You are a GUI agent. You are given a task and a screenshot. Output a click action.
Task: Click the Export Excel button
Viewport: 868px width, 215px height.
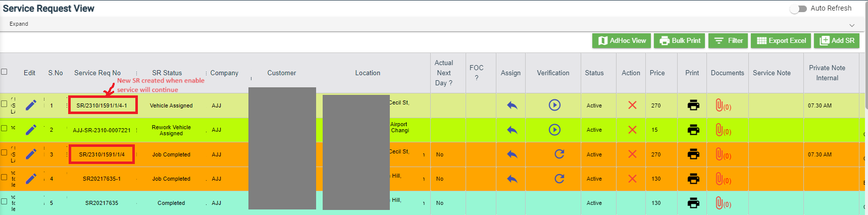[781, 41]
